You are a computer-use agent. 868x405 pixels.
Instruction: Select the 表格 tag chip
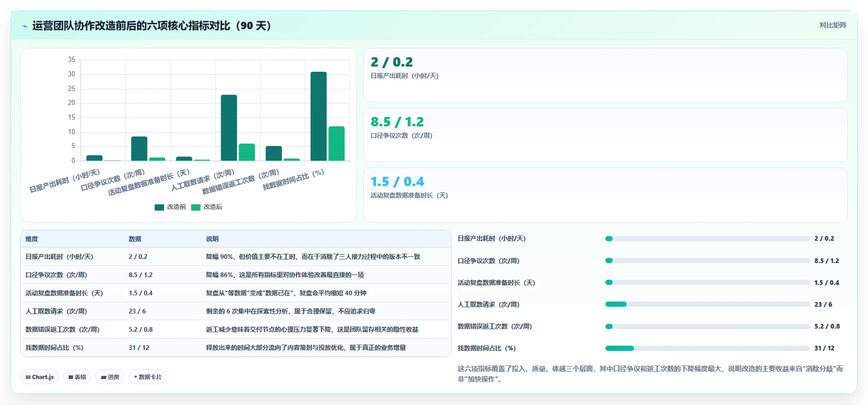(77, 377)
